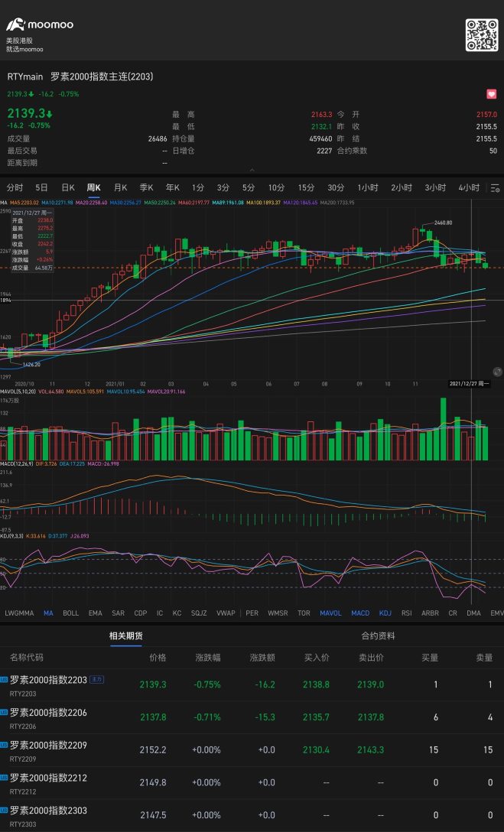Image resolution: width=504 pixels, height=832 pixels.
Task: Choose the 30分 timeframe
Action: [336, 188]
